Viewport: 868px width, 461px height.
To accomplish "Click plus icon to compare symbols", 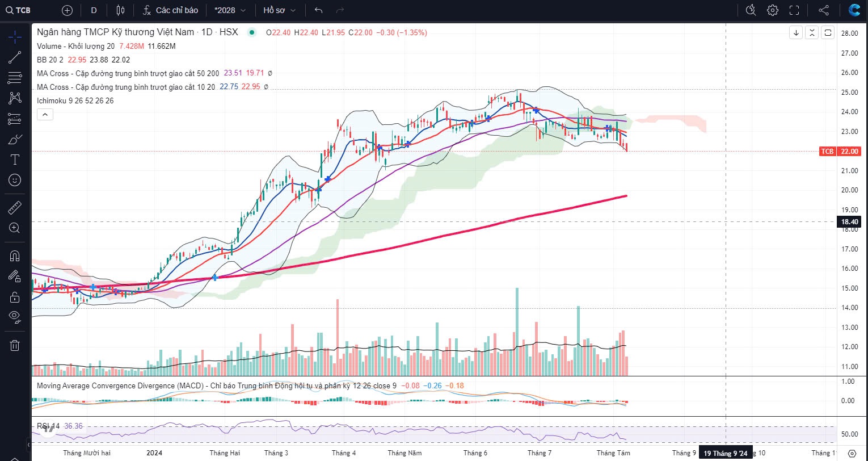I will pyautogui.click(x=68, y=10).
